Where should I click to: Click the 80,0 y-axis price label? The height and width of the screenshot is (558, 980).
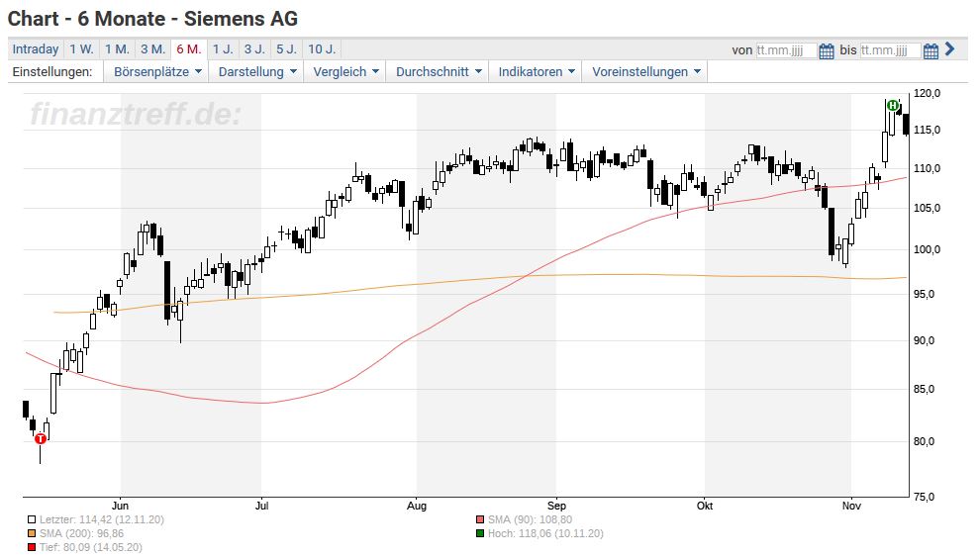(925, 441)
